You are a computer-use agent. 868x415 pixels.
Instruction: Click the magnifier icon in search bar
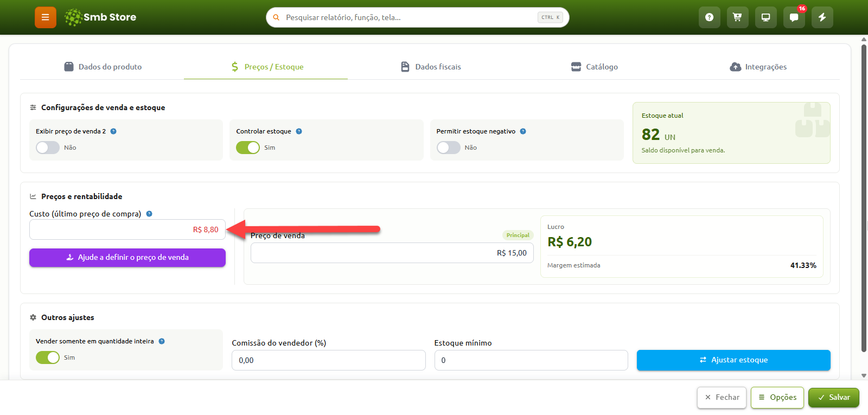276,17
